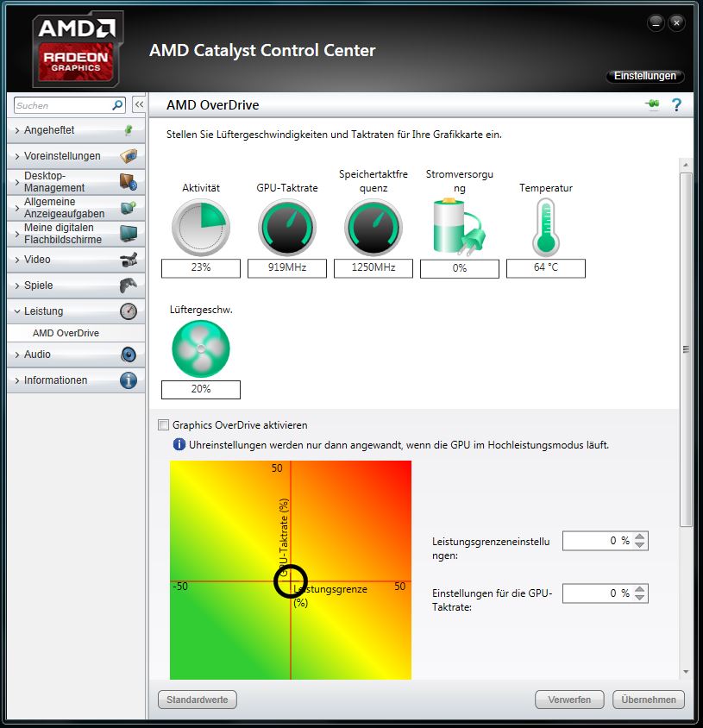Click the AMD Radeon Graphics logo

[77, 49]
